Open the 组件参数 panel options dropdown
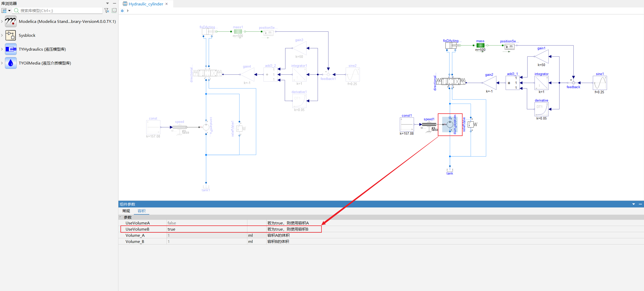644x291 pixels. pyautogui.click(x=633, y=204)
